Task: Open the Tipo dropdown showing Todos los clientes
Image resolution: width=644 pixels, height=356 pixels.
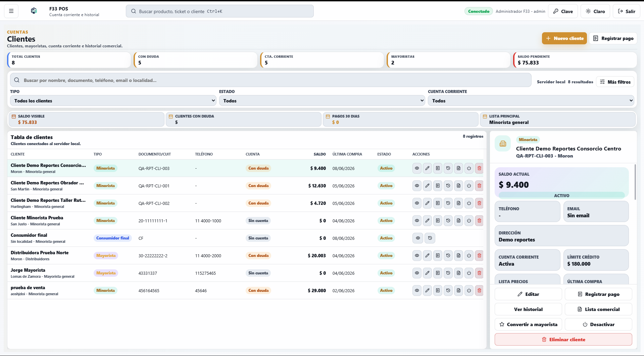Action: tap(113, 101)
